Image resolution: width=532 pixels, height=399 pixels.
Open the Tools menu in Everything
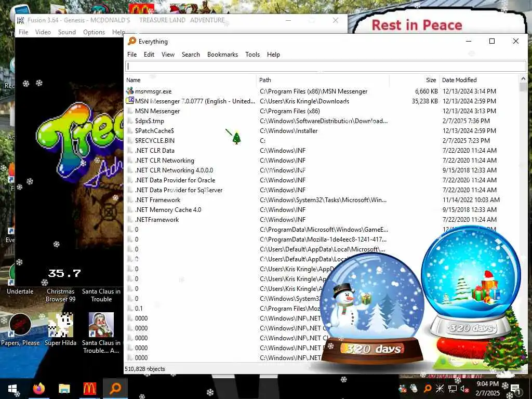pyautogui.click(x=252, y=55)
